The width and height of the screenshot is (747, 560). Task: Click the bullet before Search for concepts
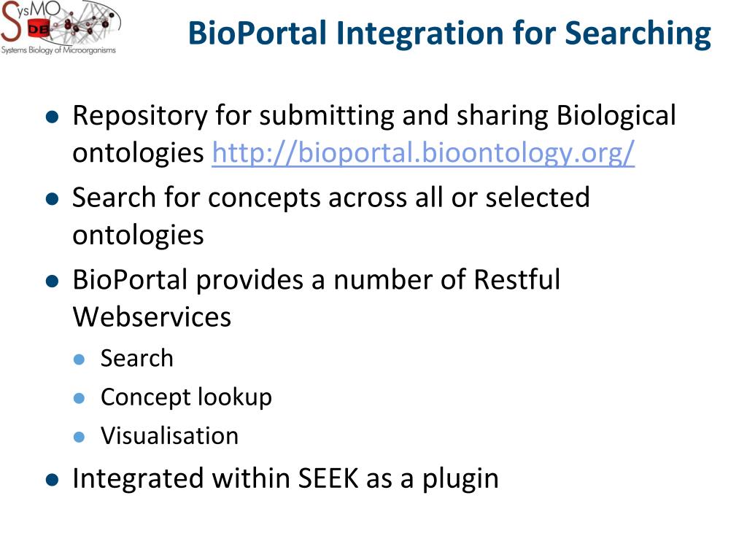coord(52,198)
